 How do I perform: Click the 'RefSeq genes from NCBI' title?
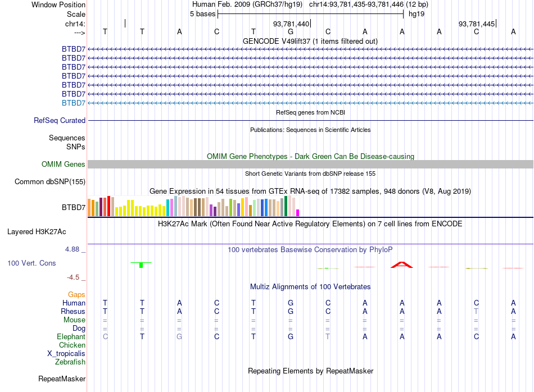311,112
